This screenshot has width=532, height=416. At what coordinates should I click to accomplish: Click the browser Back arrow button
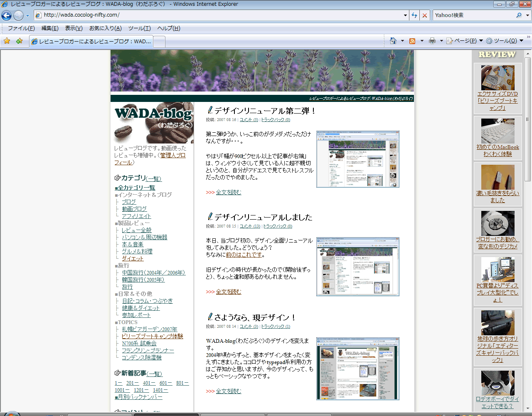[7, 15]
